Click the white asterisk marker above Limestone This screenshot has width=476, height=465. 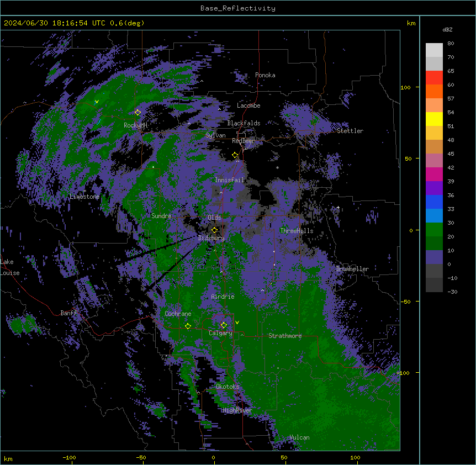coord(84,191)
